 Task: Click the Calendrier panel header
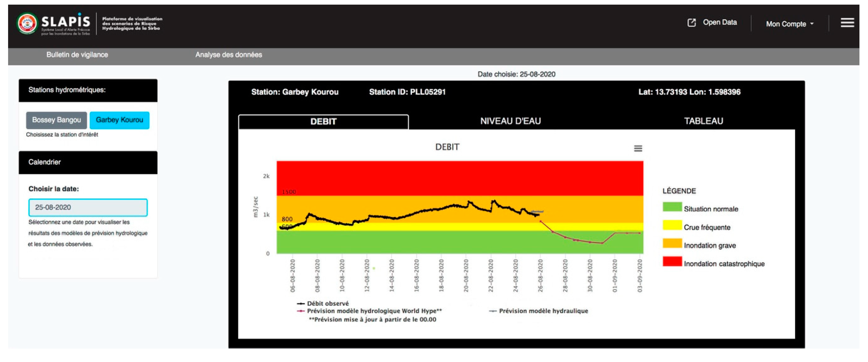pos(88,162)
